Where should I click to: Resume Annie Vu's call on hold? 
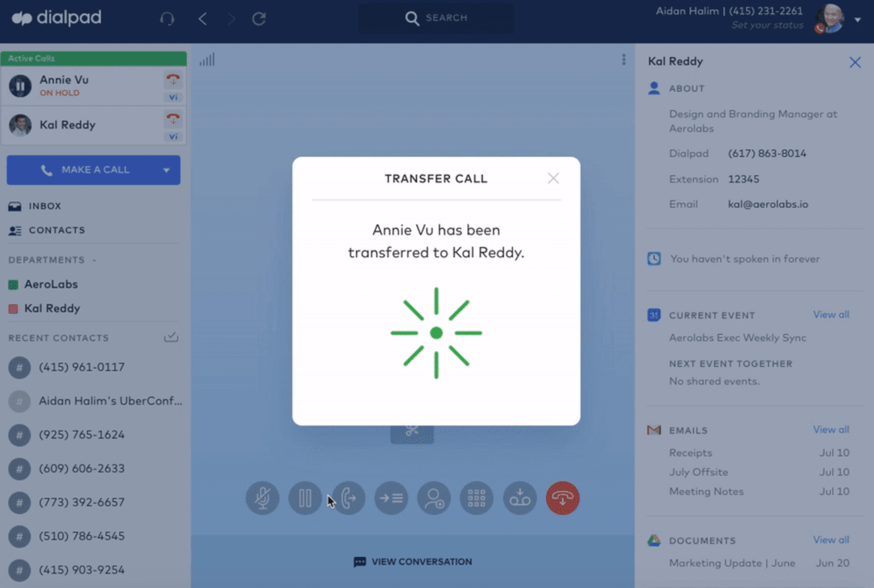point(20,86)
